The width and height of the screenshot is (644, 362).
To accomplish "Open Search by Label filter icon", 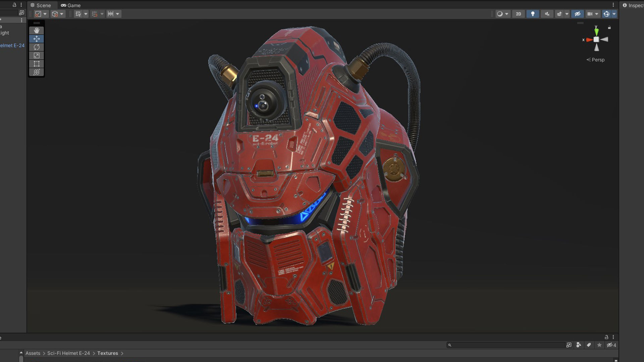I will pos(589,345).
